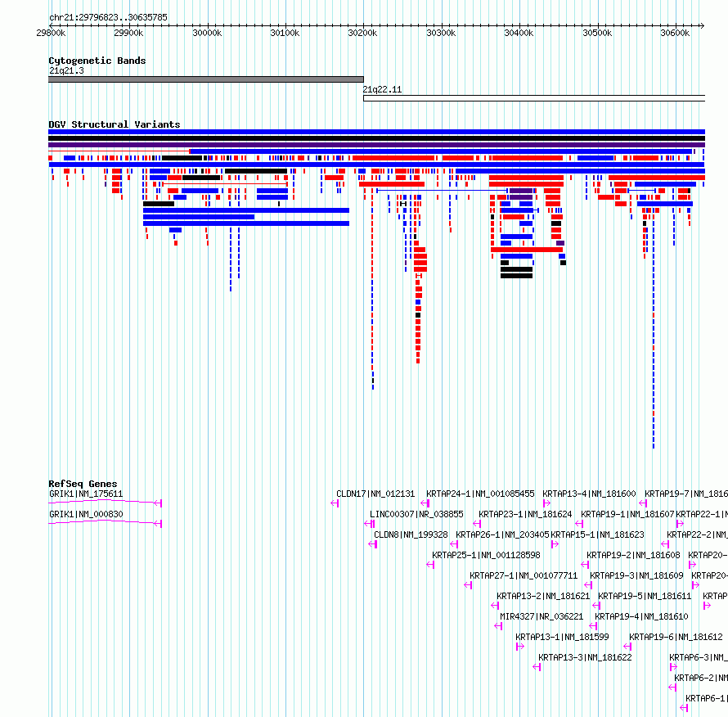728x717 pixels.
Task: Click the DGV Structural Variants track title
Action: [x=115, y=124]
